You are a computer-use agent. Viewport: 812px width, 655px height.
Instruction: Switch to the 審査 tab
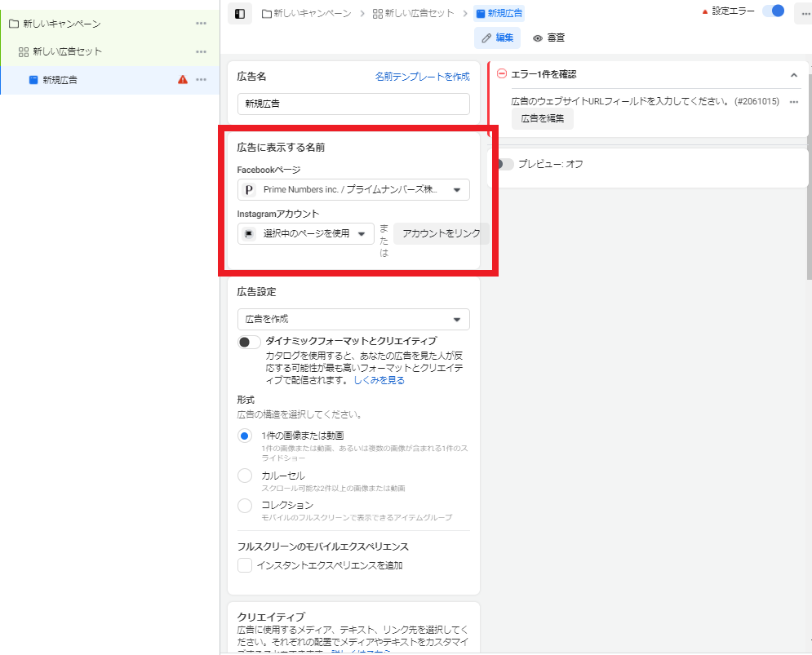549,38
